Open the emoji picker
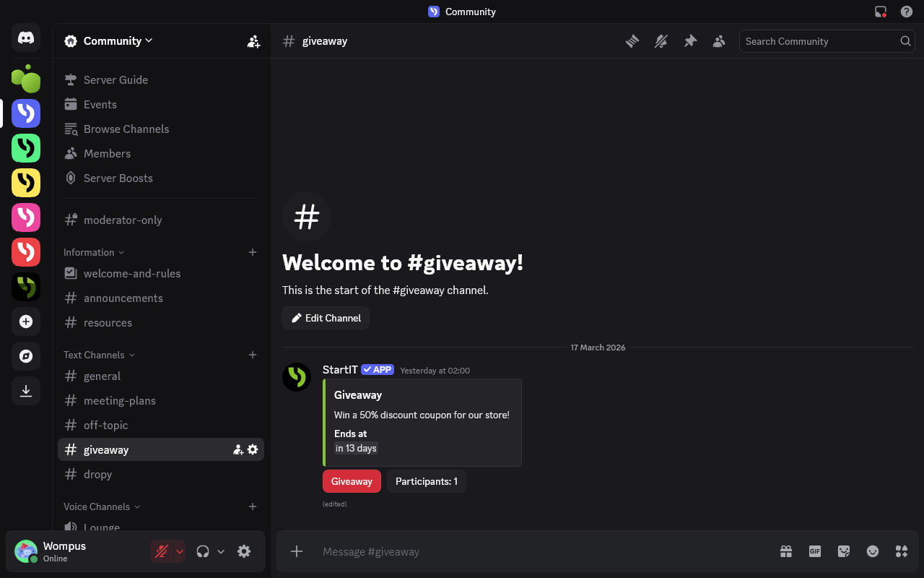 (872, 551)
